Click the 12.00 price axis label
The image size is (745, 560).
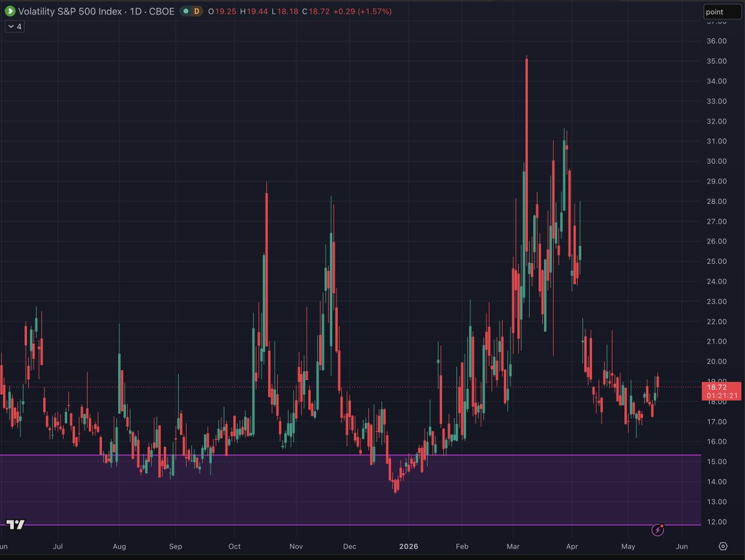716,522
